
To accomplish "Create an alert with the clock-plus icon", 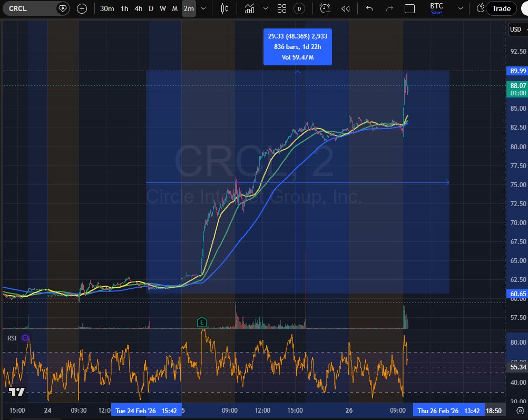I will point(325,8).
